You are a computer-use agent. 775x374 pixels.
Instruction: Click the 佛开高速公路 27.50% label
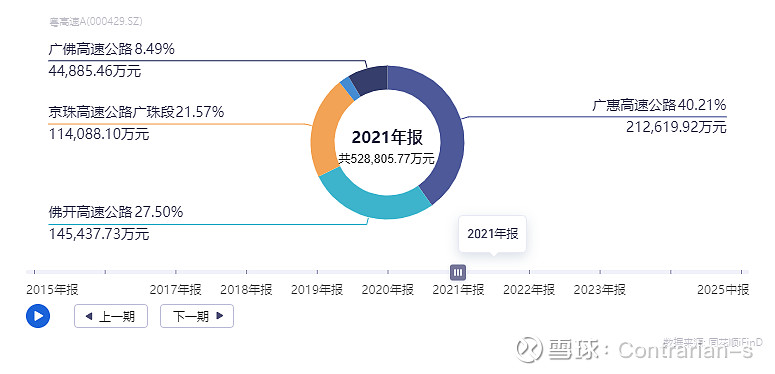[x=116, y=212]
